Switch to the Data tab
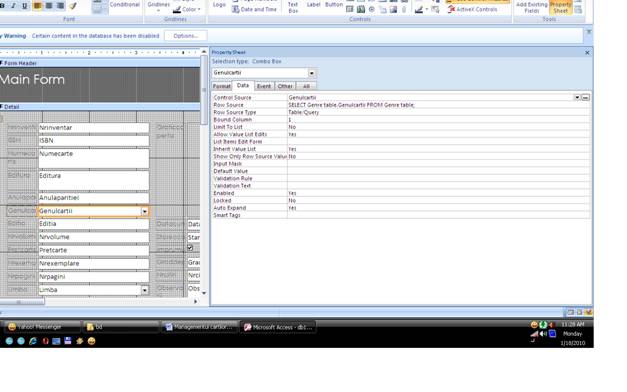 click(243, 85)
